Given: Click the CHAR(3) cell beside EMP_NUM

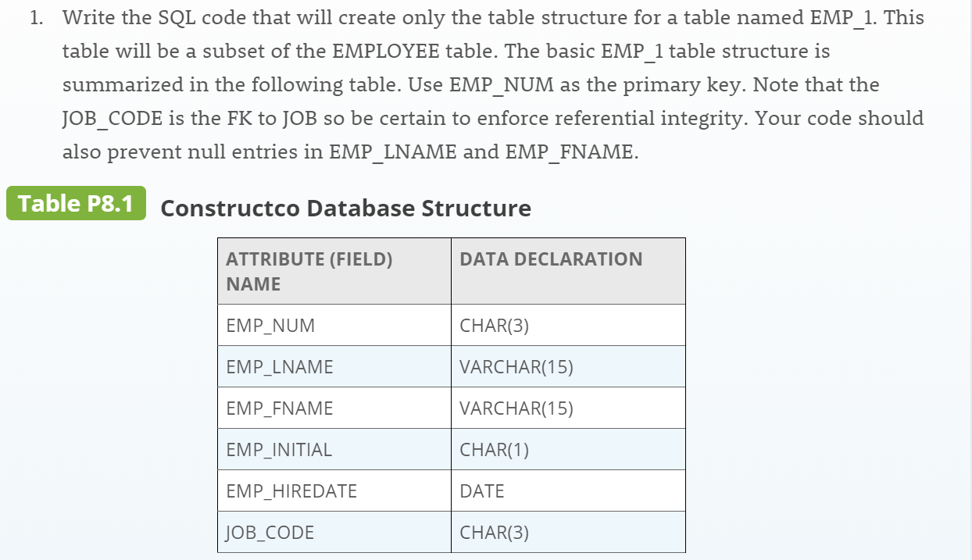Looking at the screenshot, I should [x=568, y=326].
